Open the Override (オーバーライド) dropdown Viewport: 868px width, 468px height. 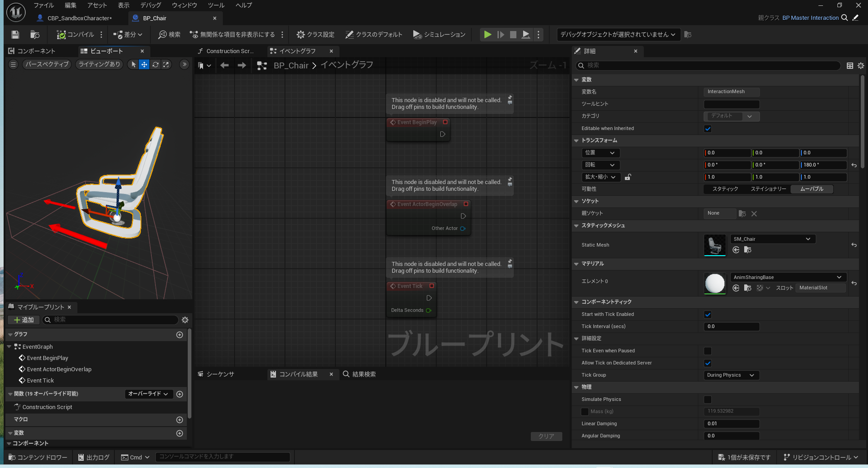[x=148, y=394]
